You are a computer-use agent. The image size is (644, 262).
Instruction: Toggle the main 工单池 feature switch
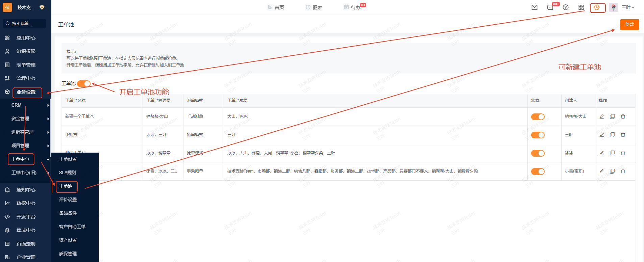(83, 84)
